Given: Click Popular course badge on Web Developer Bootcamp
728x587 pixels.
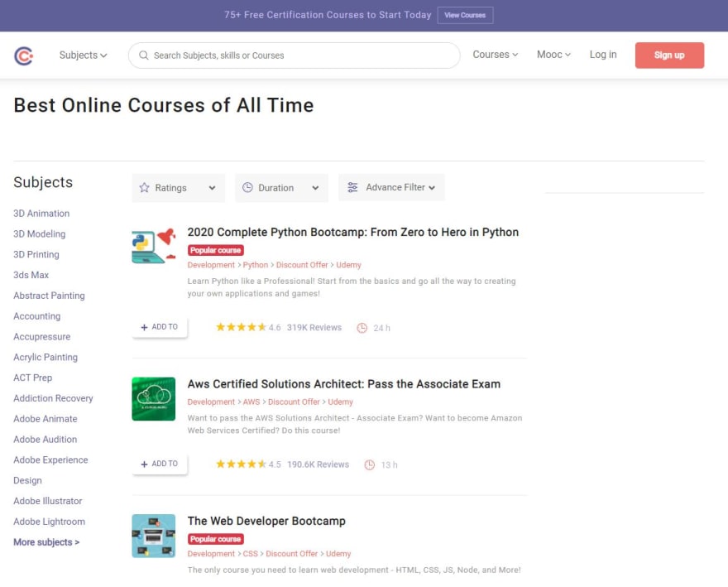Looking at the screenshot, I should (216, 539).
